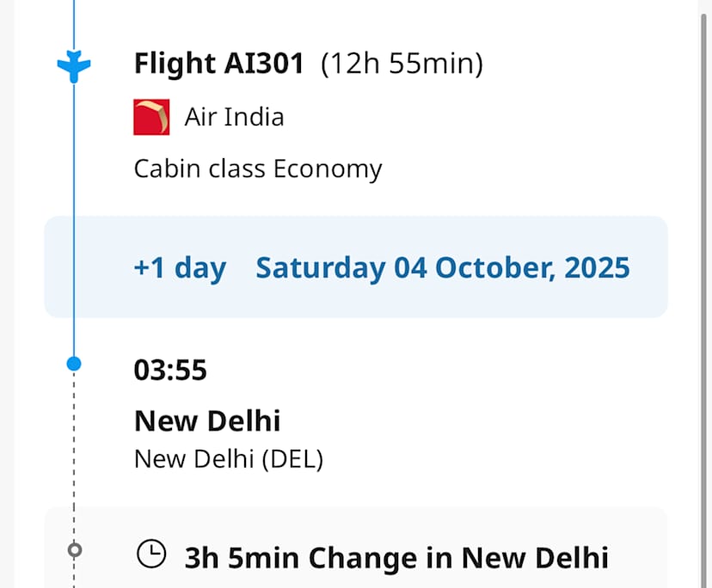Click the 03:55 arrival time
The image size is (712, 588).
coord(170,370)
